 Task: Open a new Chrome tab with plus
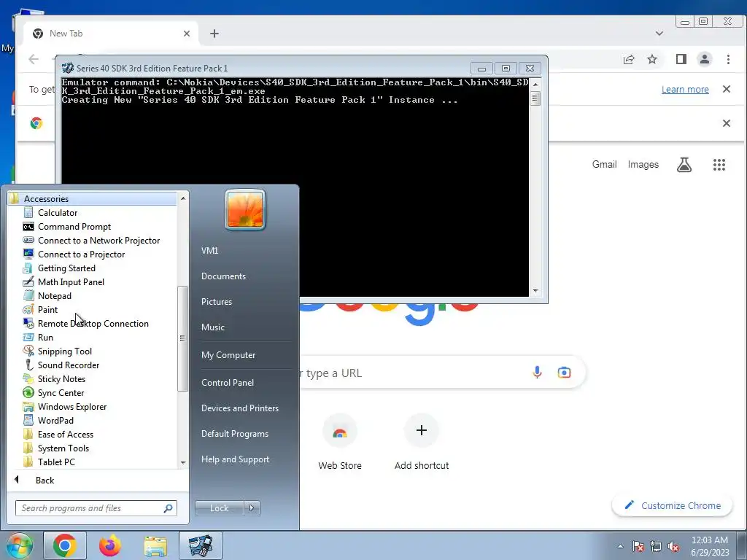tap(214, 34)
